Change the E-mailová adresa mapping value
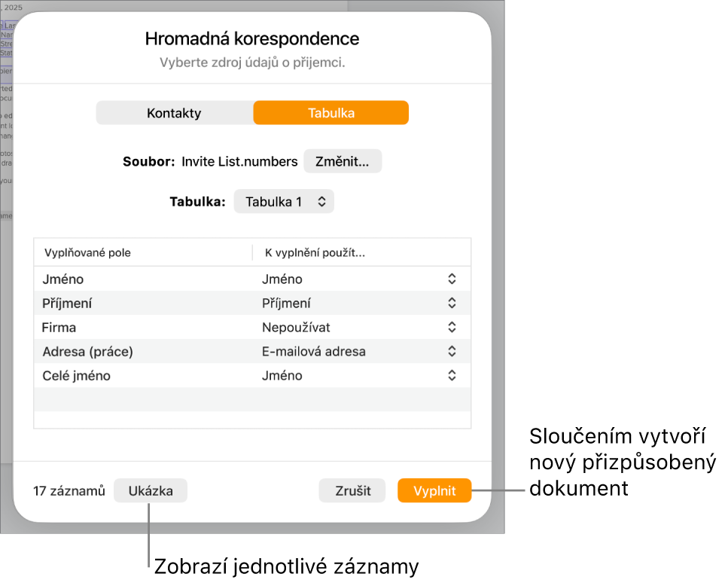 (x=313, y=352)
